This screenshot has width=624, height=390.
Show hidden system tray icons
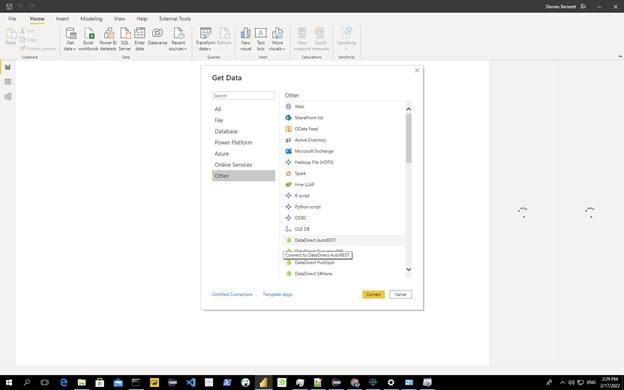[562, 382]
